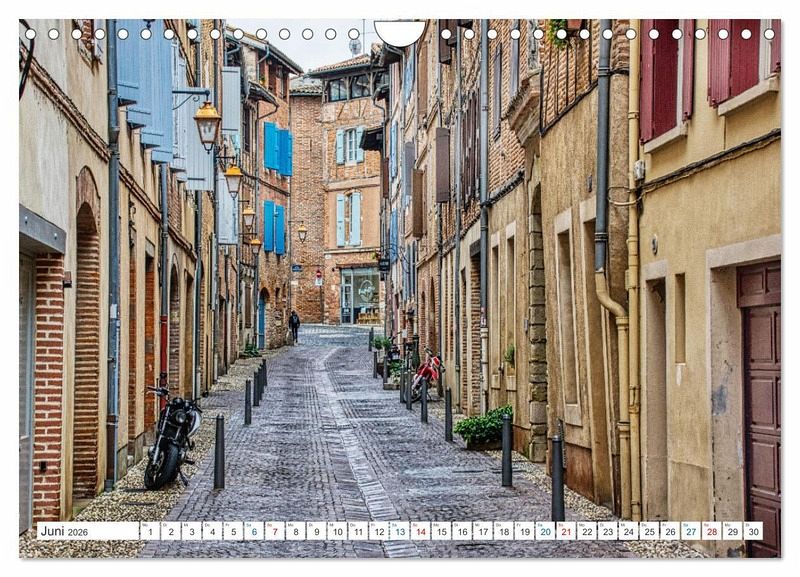The image size is (800, 577).
Task: Select day 11 in the calendar strip
Action: click(x=358, y=531)
